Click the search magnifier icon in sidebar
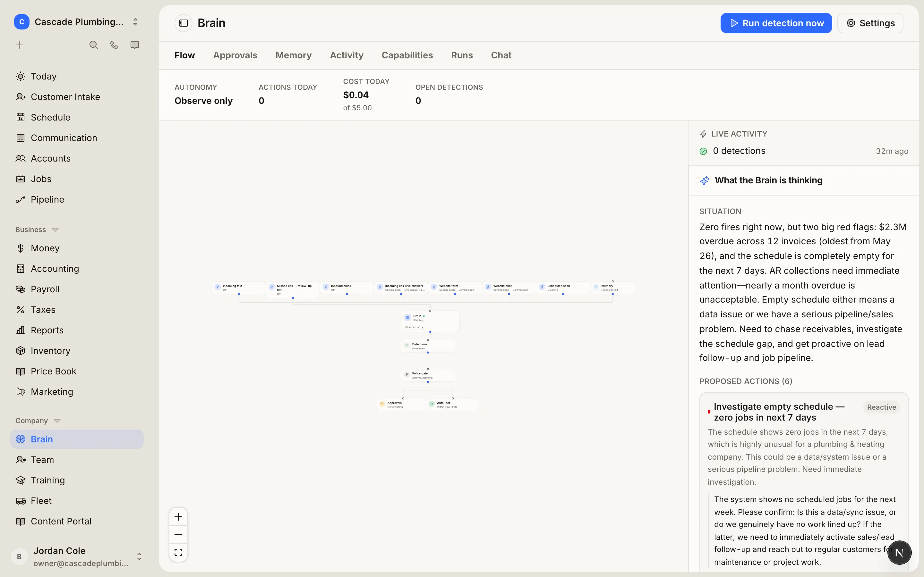This screenshot has height=577, width=924. tap(94, 45)
